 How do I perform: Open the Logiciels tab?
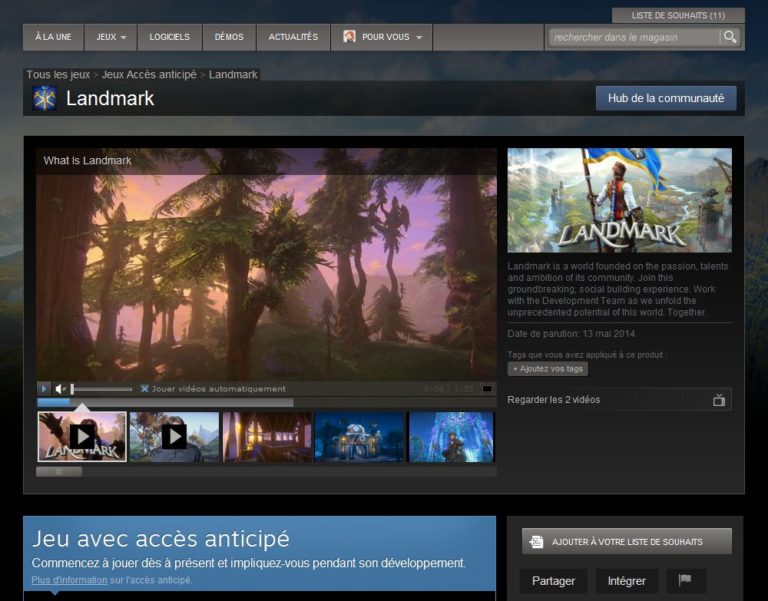(x=169, y=37)
